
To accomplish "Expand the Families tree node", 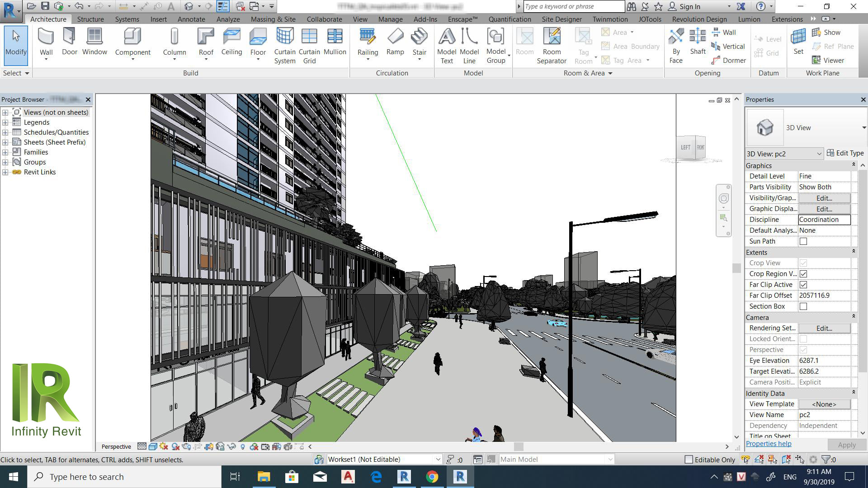I will [5, 152].
